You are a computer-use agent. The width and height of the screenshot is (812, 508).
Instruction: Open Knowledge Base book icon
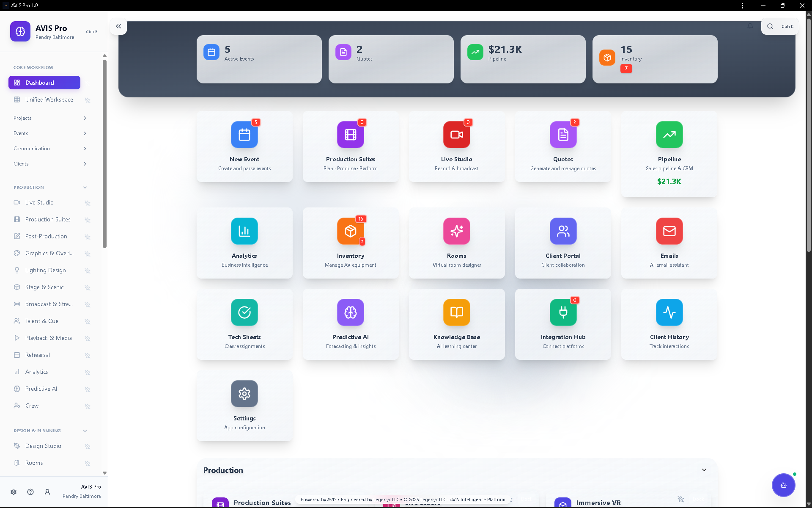456,312
